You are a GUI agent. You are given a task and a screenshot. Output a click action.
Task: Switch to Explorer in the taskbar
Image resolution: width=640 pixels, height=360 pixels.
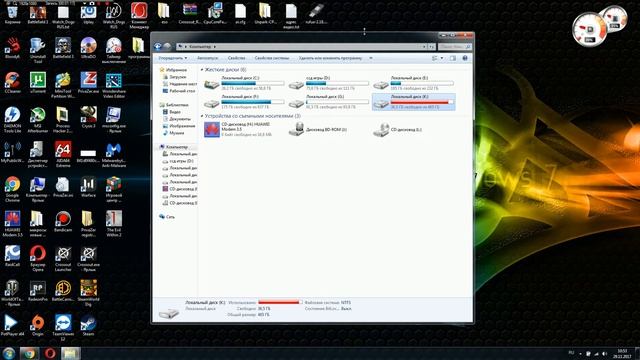click(x=71, y=353)
